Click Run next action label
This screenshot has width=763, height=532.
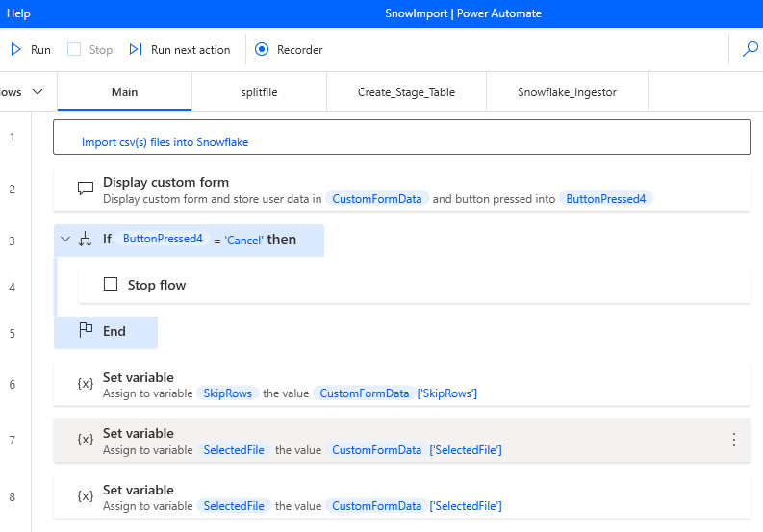click(x=191, y=50)
